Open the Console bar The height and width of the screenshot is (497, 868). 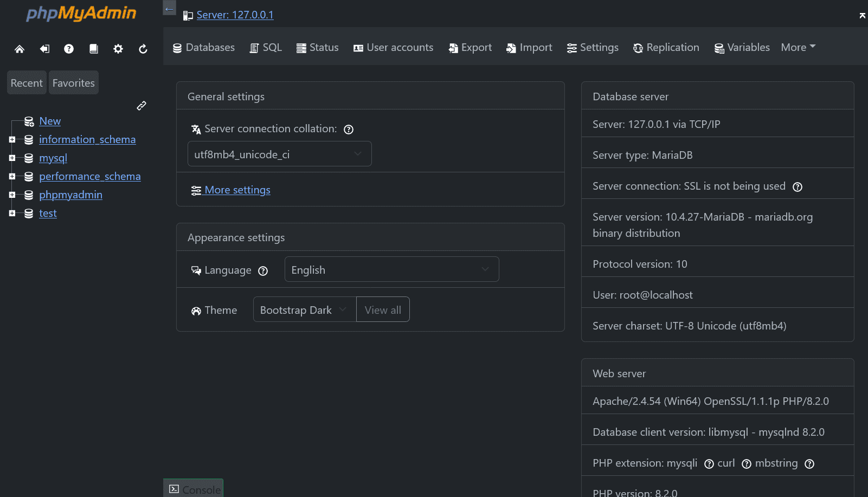click(194, 489)
